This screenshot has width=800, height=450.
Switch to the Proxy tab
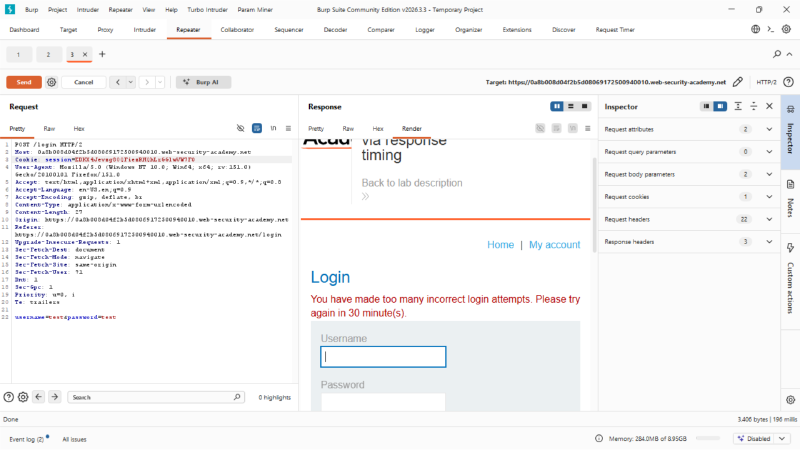pyautogui.click(x=105, y=30)
